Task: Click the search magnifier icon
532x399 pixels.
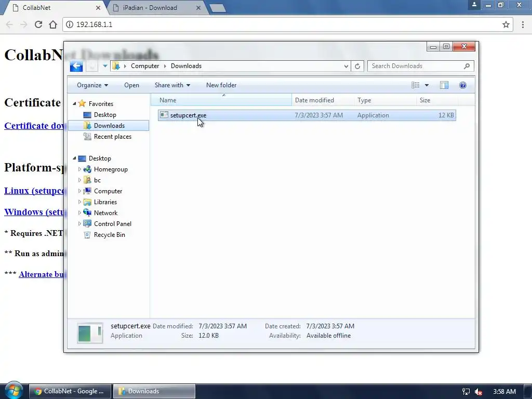Action: 467,66
